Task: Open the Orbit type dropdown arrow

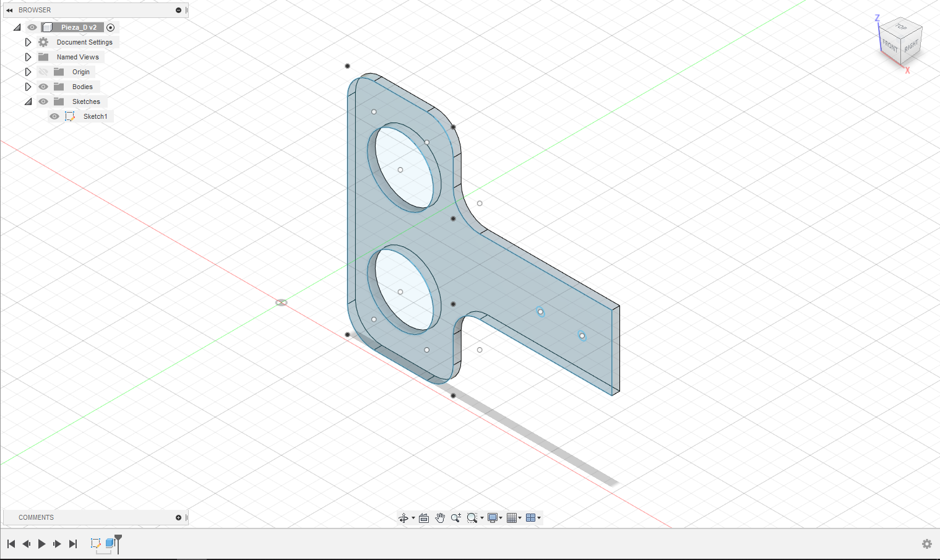Action: [x=413, y=518]
